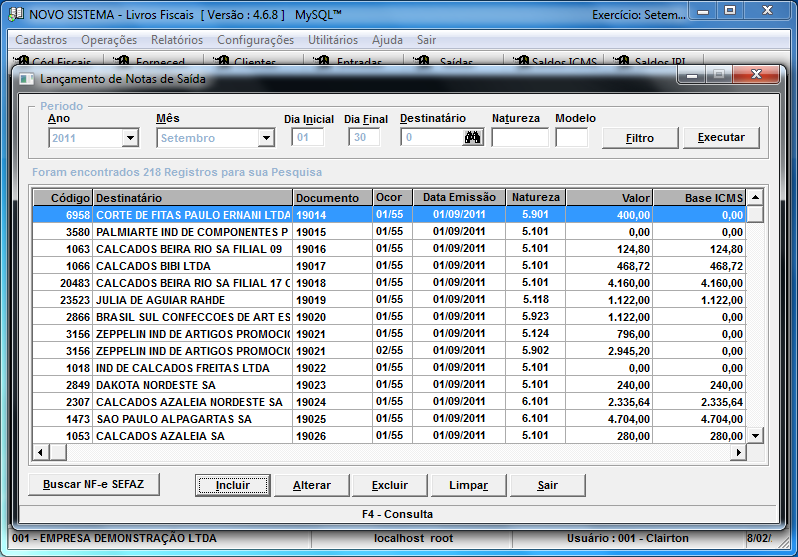Select row SAO PAULO ALPAGARTAS SA
The image size is (798, 557).
click(389, 419)
